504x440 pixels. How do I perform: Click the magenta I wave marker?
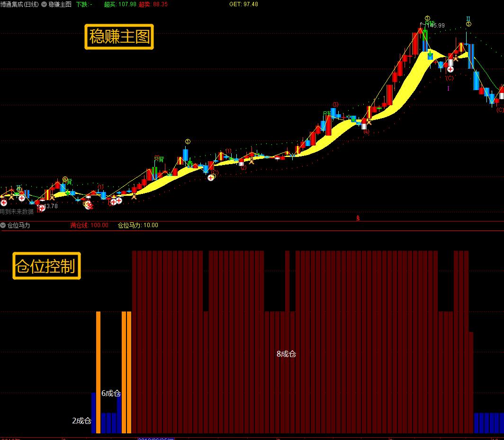pos(449,88)
